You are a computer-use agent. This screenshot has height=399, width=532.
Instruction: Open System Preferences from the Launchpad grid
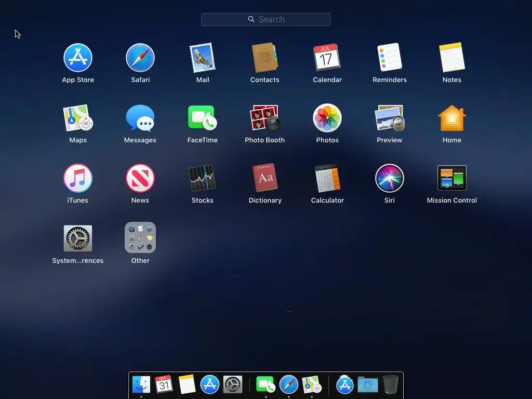[x=78, y=238]
